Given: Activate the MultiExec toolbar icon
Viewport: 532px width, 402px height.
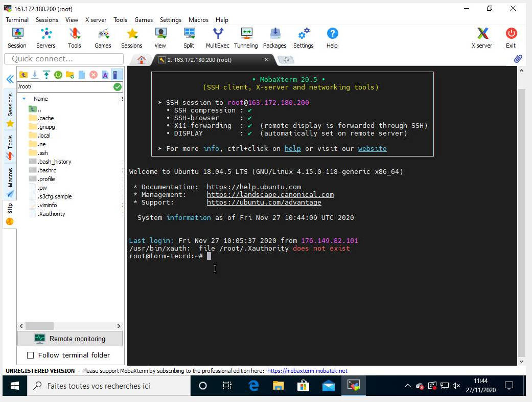Looking at the screenshot, I should pyautogui.click(x=218, y=38).
